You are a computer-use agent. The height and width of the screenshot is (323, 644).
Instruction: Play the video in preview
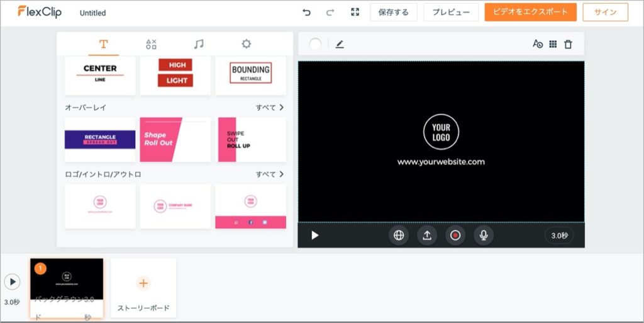point(315,235)
